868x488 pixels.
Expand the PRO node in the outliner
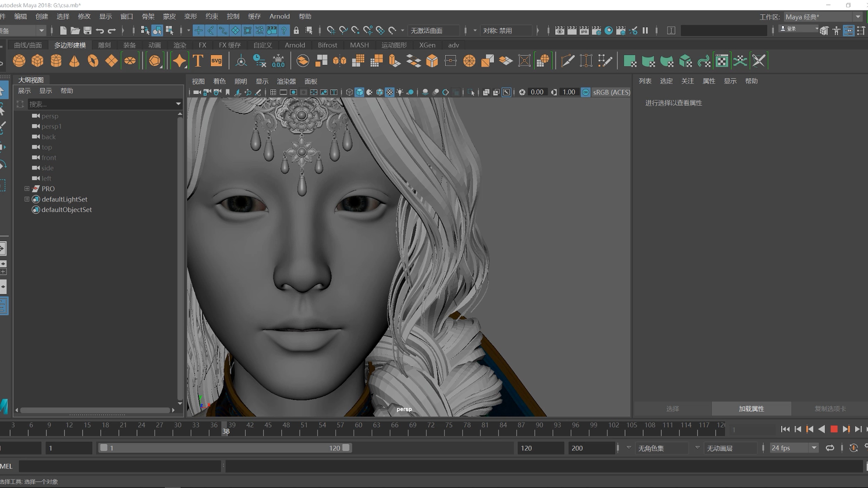(27, 189)
